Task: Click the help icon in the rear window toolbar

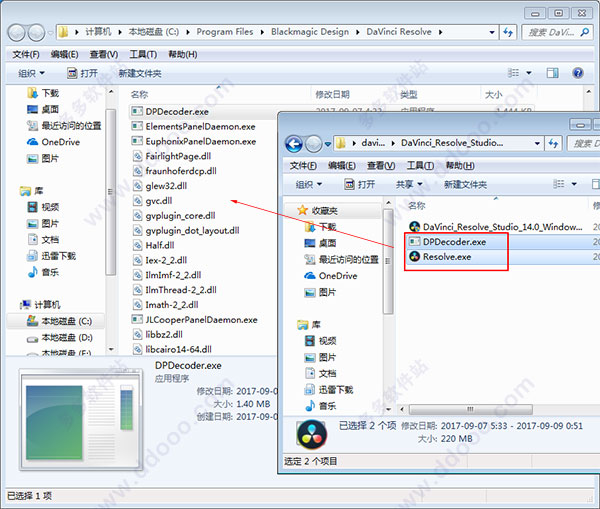Action: pyautogui.click(x=577, y=73)
